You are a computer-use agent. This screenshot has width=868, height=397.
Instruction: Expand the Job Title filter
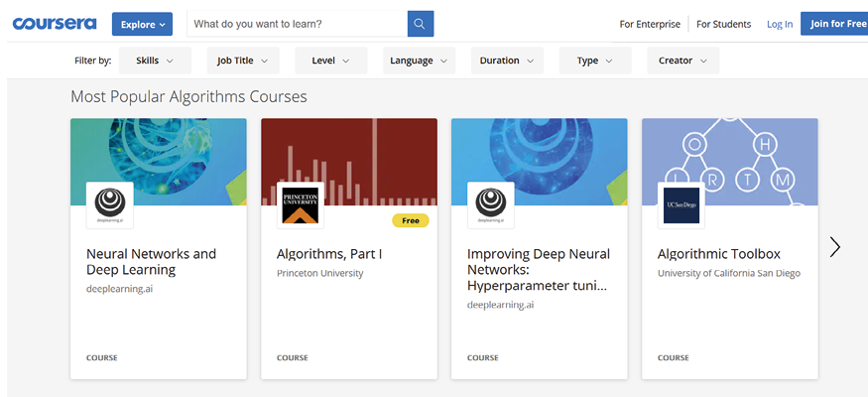pos(243,61)
